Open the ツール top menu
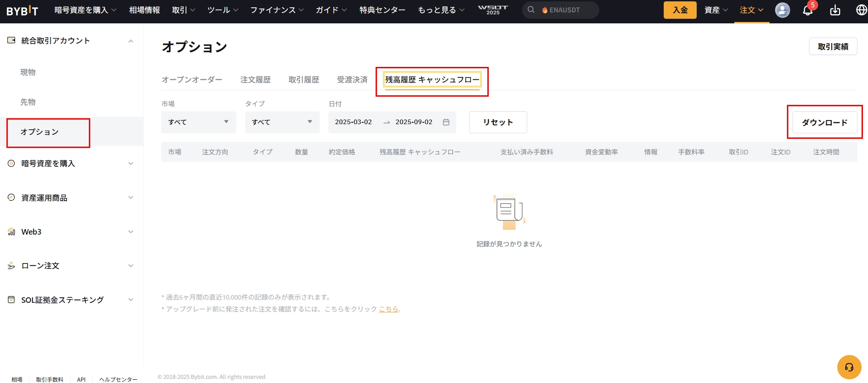This screenshot has width=868, height=383. [223, 10]
